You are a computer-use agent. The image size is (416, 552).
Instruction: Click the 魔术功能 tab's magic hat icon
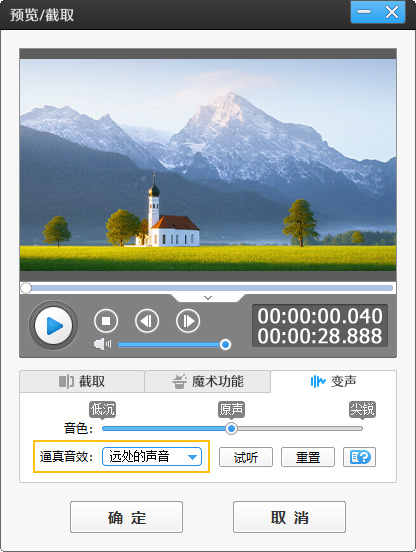179,382
